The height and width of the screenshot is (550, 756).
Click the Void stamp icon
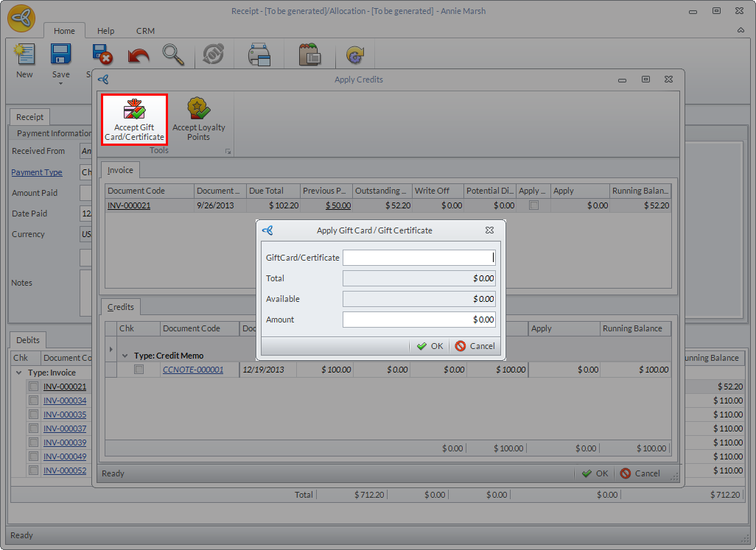[x=213, y=55]
